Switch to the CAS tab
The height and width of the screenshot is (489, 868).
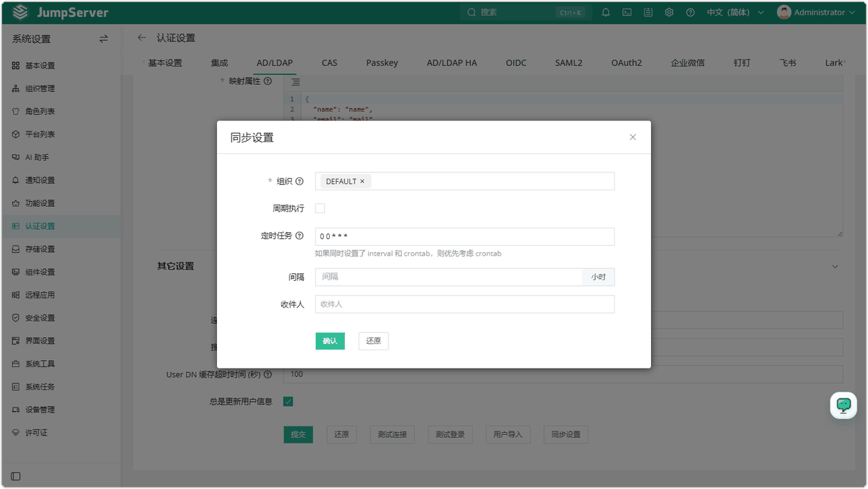click(x=330, y=63)
